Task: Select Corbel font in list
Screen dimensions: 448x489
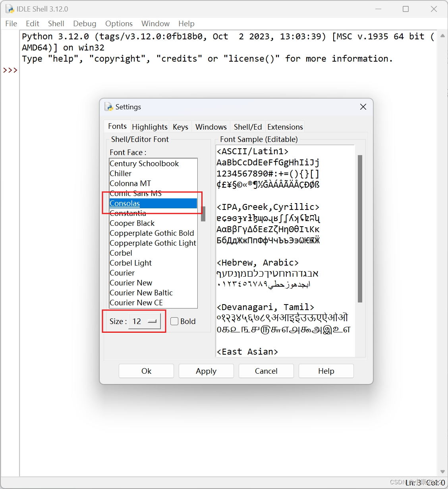Action: 153,253
